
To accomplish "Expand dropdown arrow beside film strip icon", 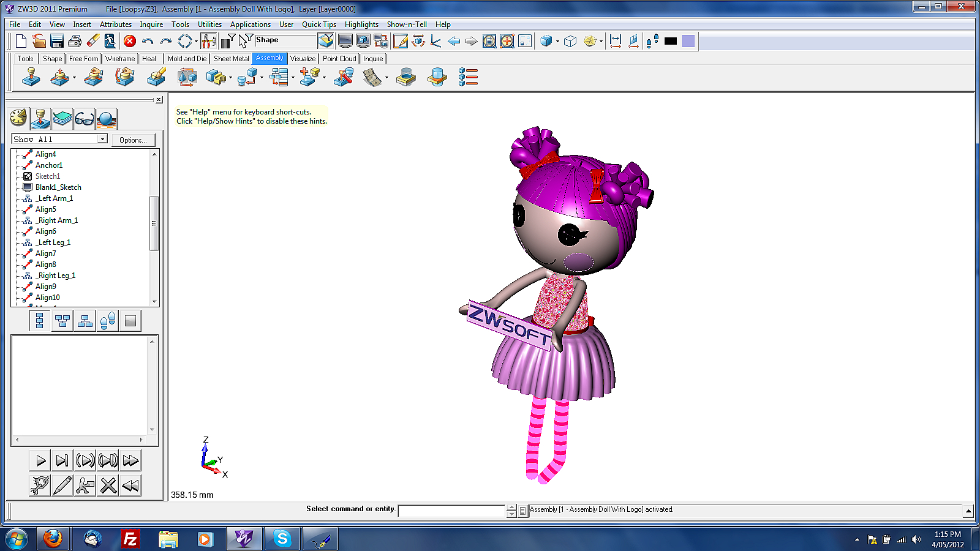I will [x=386, y=78].
